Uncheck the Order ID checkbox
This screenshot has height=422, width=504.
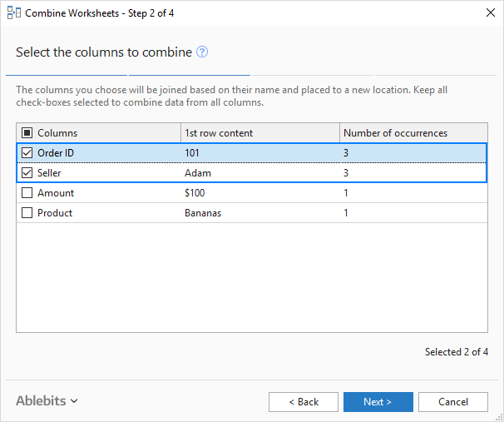27,153
